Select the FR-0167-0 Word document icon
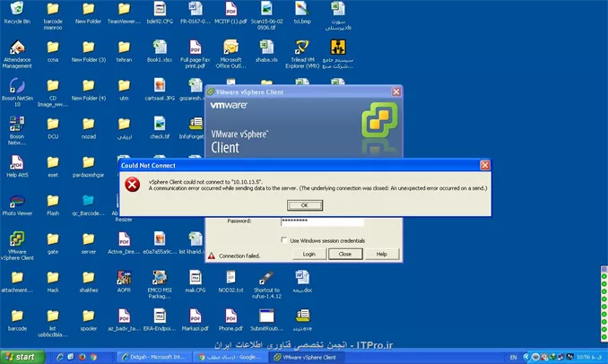 pos(195,13)
